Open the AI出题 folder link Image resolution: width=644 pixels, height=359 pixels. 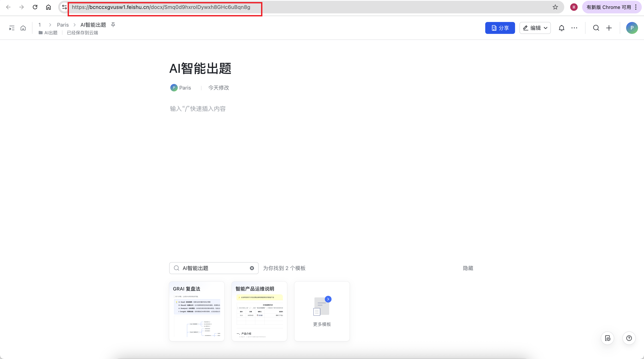(x=51, y=33)
